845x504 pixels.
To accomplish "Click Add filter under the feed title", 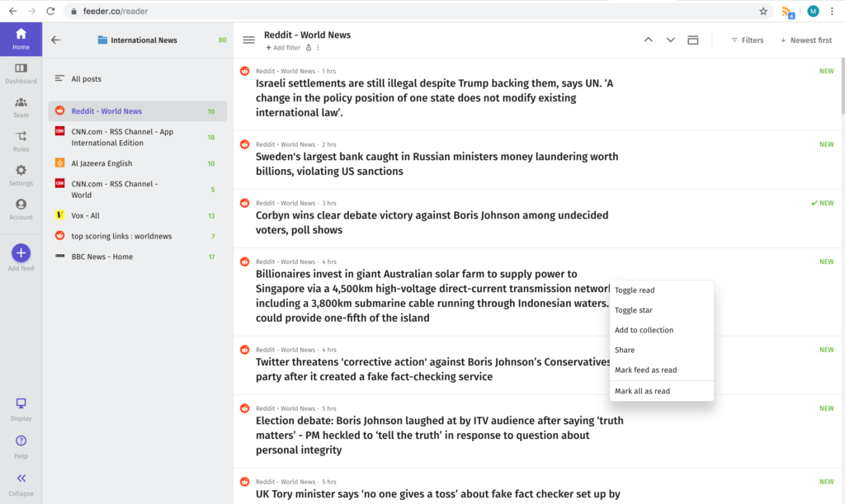I will (283, 48).
